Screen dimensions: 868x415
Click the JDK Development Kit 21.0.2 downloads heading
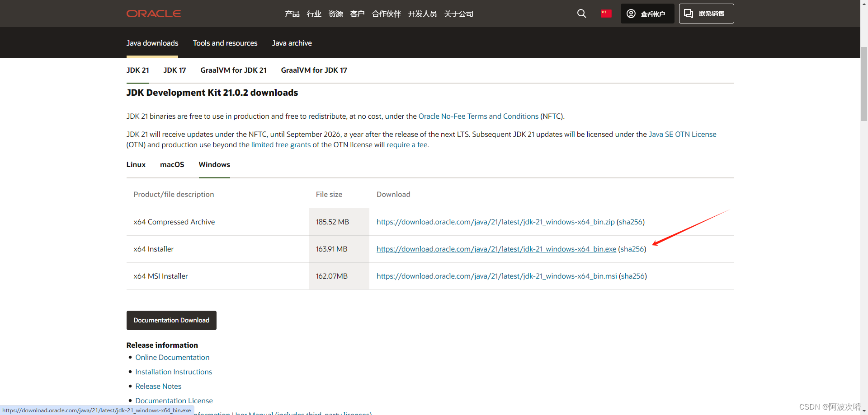click(x=212, y=93)
